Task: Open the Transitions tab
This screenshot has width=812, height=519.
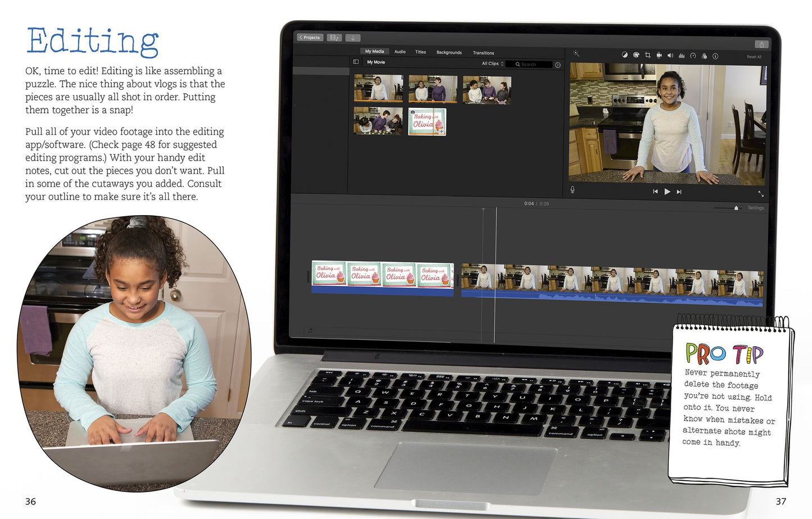Action: (x=483, y=53)
